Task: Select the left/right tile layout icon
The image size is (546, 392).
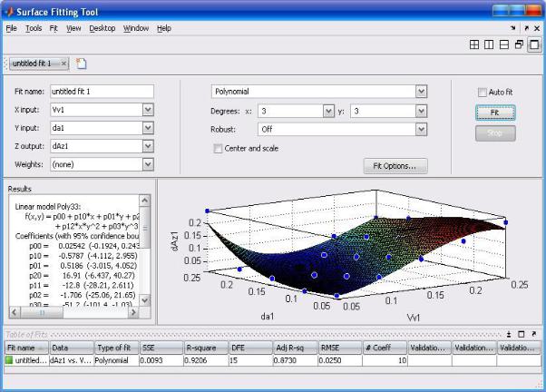Action: tap(490, 44)
